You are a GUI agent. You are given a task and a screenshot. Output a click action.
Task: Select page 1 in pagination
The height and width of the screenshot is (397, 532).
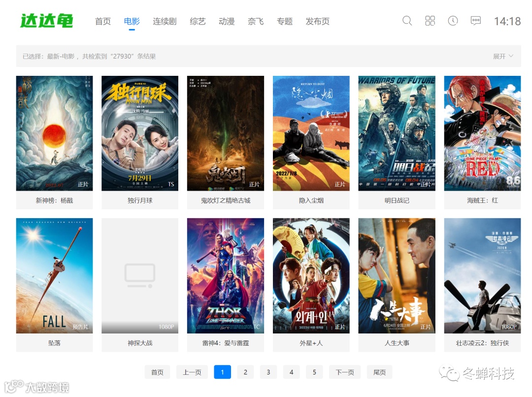click(x=223, y=372)
